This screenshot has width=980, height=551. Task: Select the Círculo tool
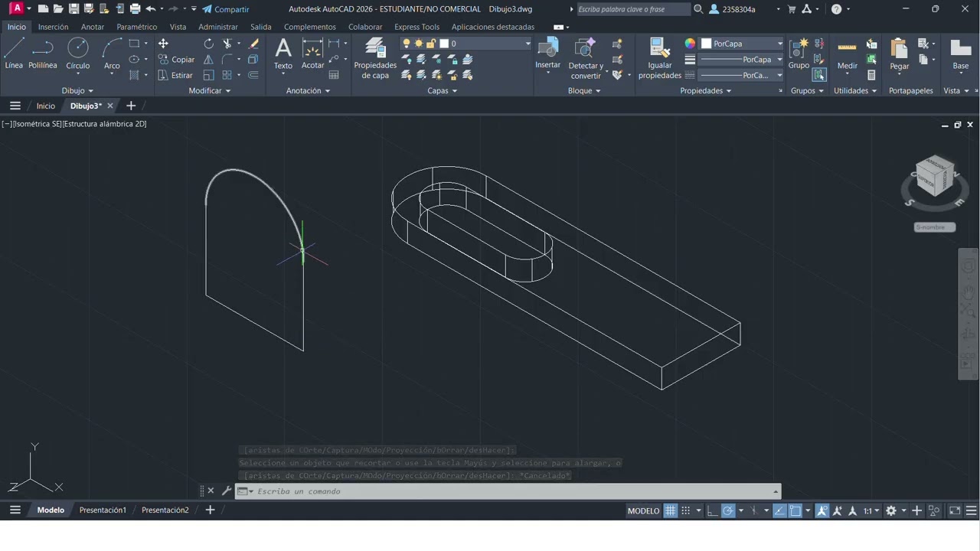[78, 54]
